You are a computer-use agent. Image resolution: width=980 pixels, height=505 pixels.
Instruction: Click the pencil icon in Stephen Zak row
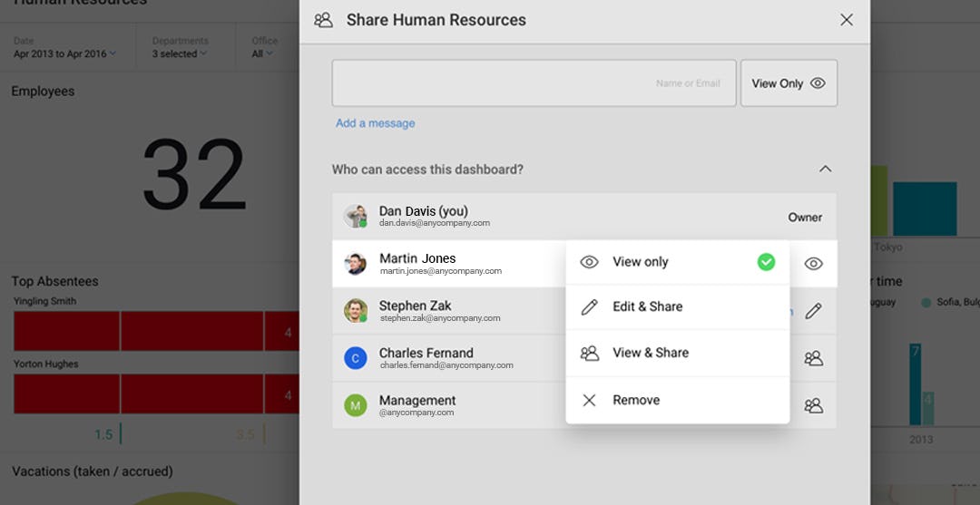pos(813,311)
